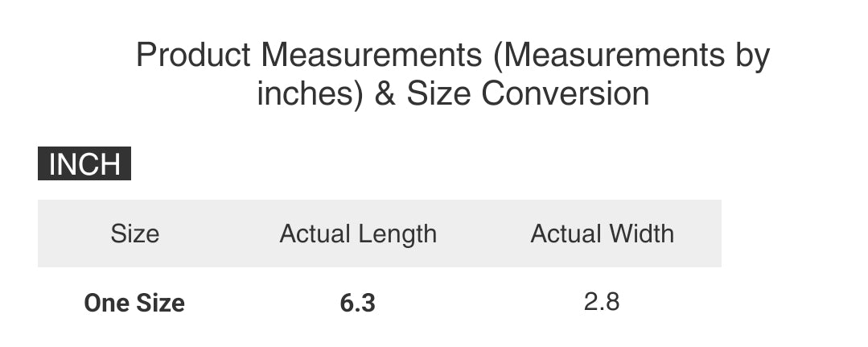Screen dimensions: 868x347
Task: Click the 6.3 length value
Action: click(358, 304)
